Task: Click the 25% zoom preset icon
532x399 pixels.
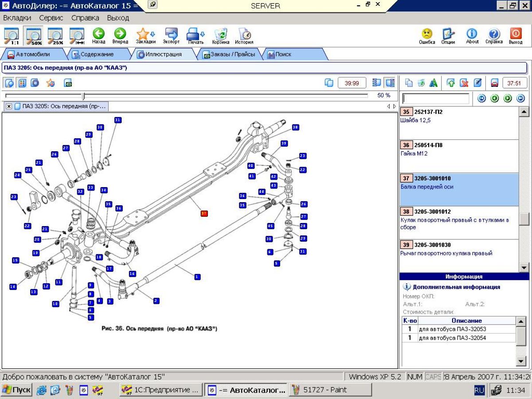Action: point(55,35)
